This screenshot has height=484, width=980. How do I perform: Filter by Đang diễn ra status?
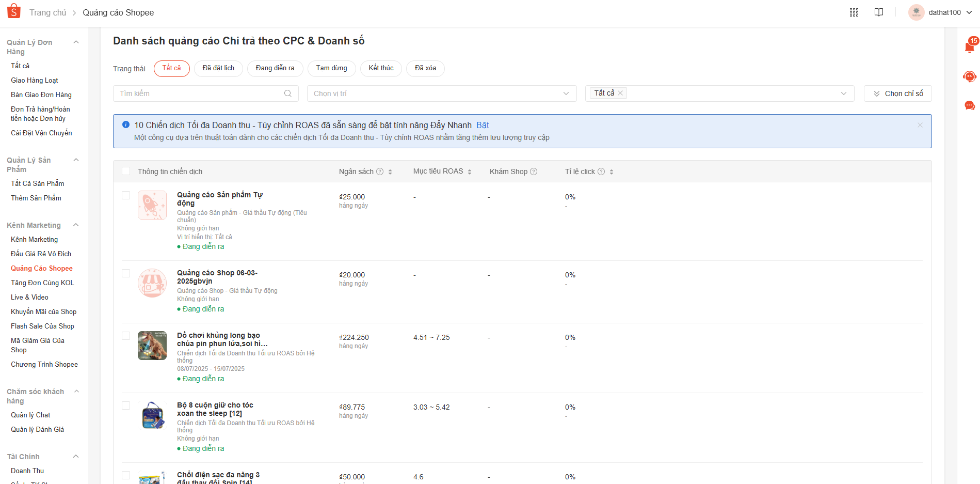275,68
